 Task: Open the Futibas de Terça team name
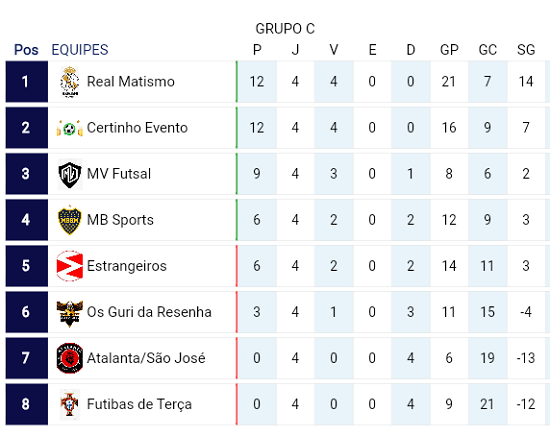click(x=139, y=404)
